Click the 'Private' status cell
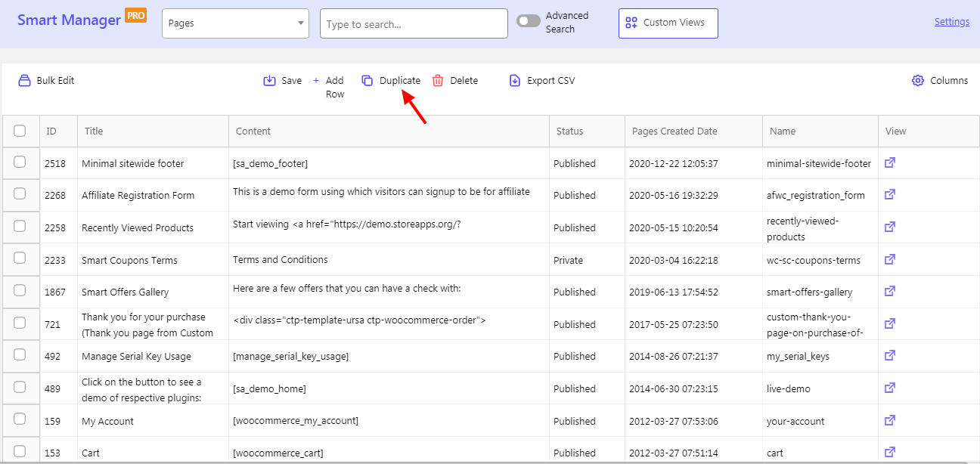Image resolution: width=980 pixels, height=464 pixels. pos(587,260)
